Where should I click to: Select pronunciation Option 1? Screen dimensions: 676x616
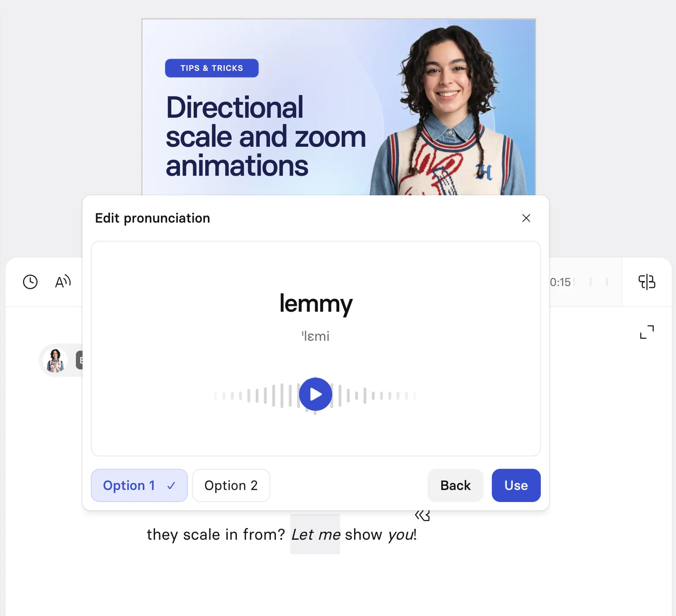click(x=139, y=486)
